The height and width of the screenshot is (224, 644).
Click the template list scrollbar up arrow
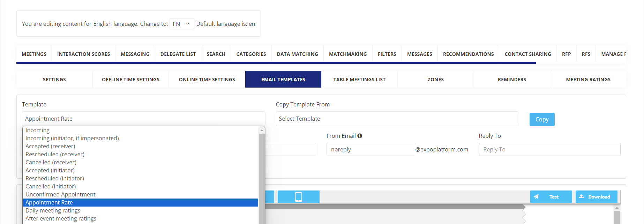(x=262, y=130)
